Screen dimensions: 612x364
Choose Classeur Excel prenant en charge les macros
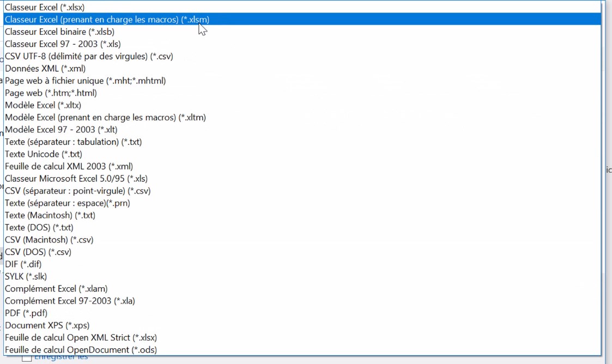106,19
